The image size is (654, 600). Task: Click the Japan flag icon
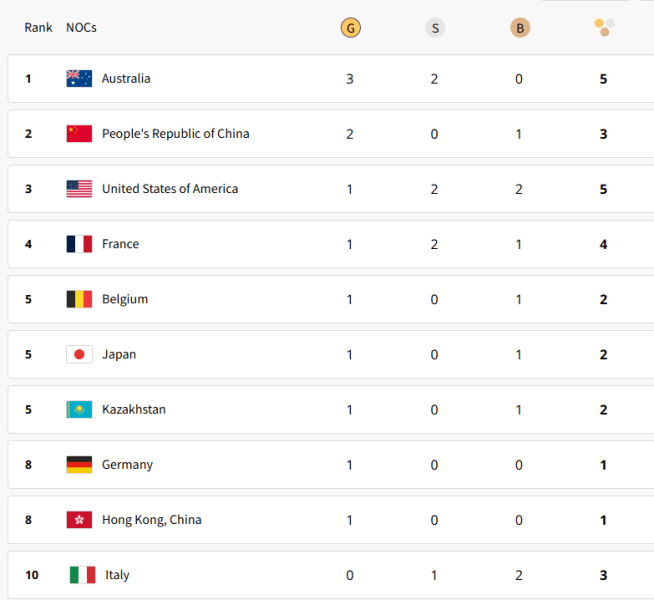coord(79,354)
